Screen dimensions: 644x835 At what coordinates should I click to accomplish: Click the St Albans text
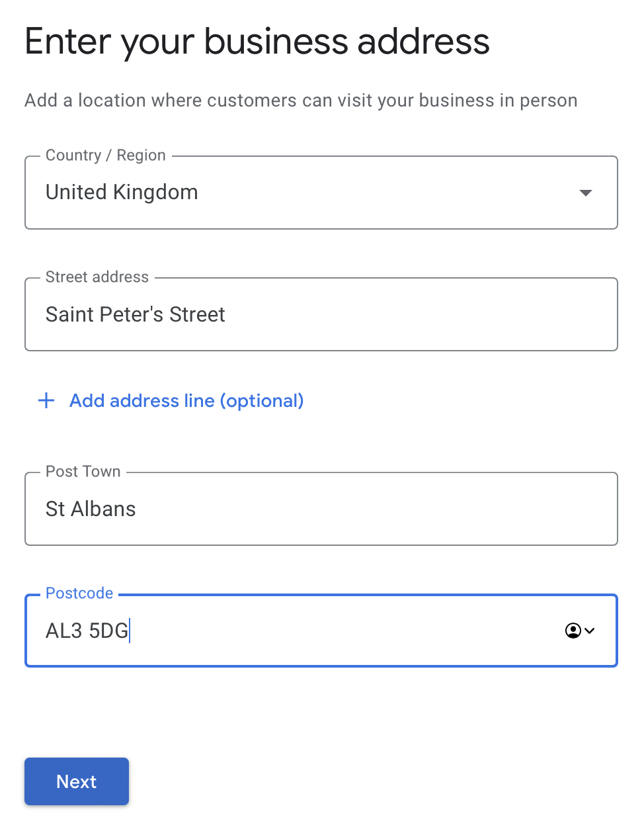91,509
